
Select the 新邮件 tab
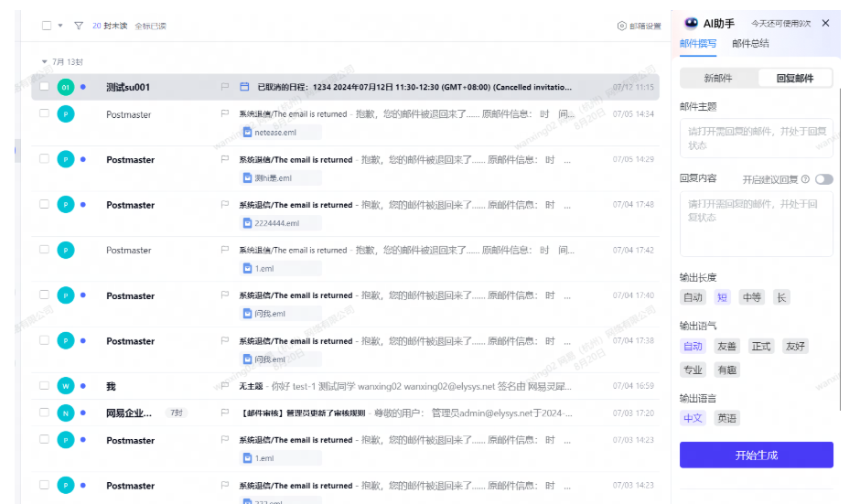click(x=718, y=79)
